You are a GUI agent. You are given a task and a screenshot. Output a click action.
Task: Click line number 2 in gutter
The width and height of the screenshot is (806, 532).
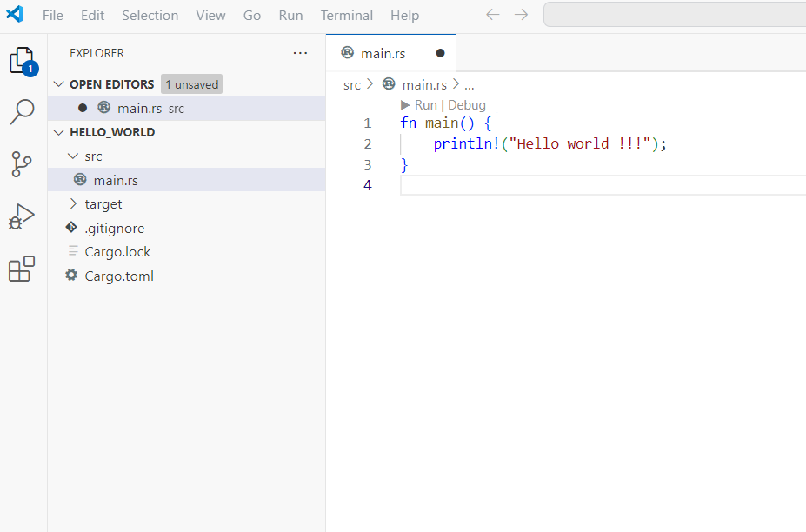coord(368,144)
